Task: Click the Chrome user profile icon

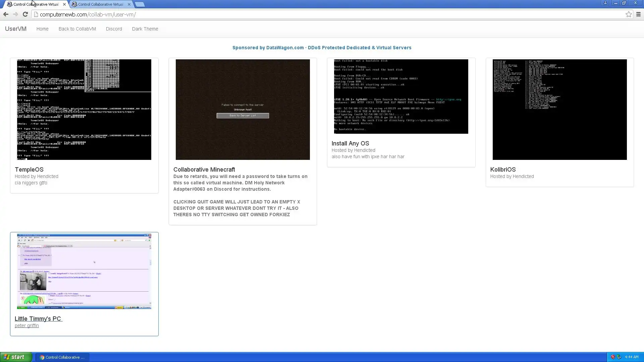Action: point(605,3)
